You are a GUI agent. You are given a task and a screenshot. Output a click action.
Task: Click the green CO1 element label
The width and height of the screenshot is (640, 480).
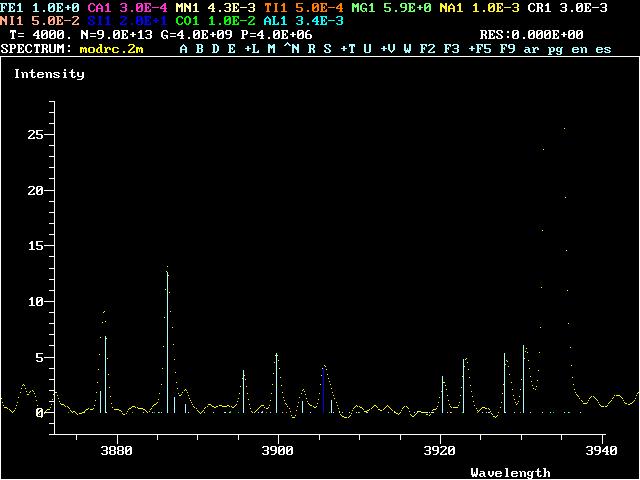pos(188,20)
